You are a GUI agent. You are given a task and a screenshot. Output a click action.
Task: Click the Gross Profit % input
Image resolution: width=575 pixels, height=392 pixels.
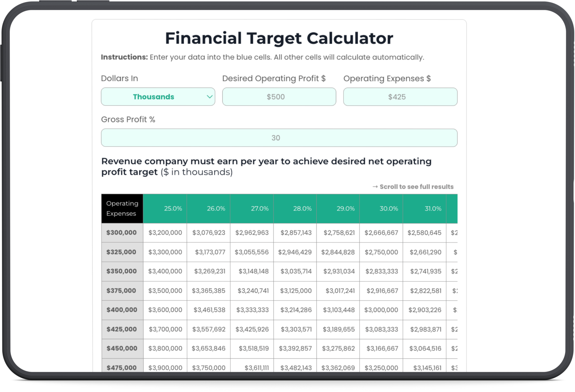click(279, 138)
